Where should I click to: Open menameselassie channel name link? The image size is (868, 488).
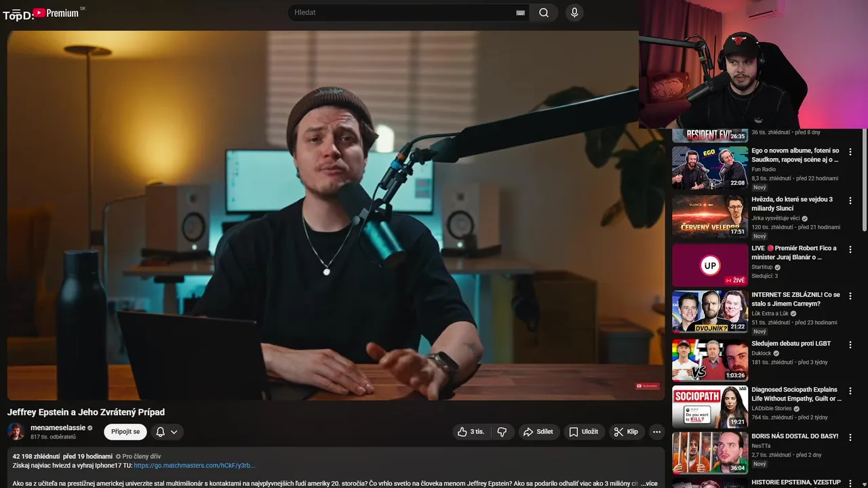pos(58,428)
